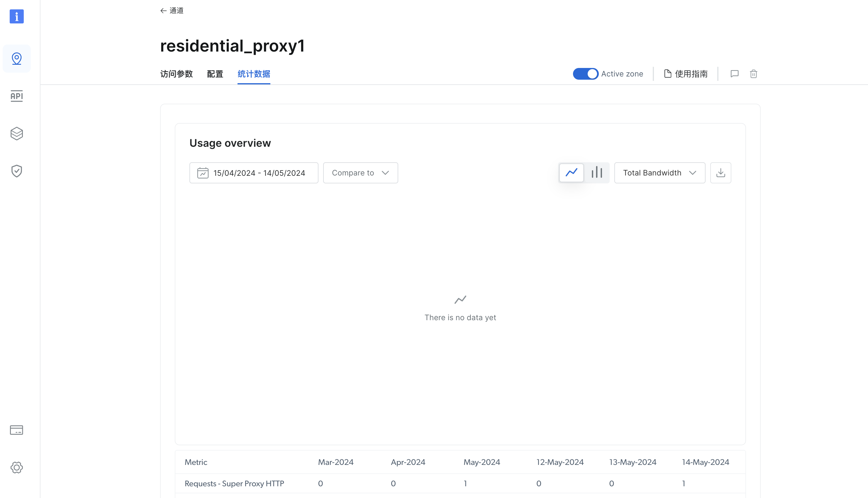The height and width of the screenshot is (498, 868).
Task: Open settings gear in sidebar
Action: point(16,468)
